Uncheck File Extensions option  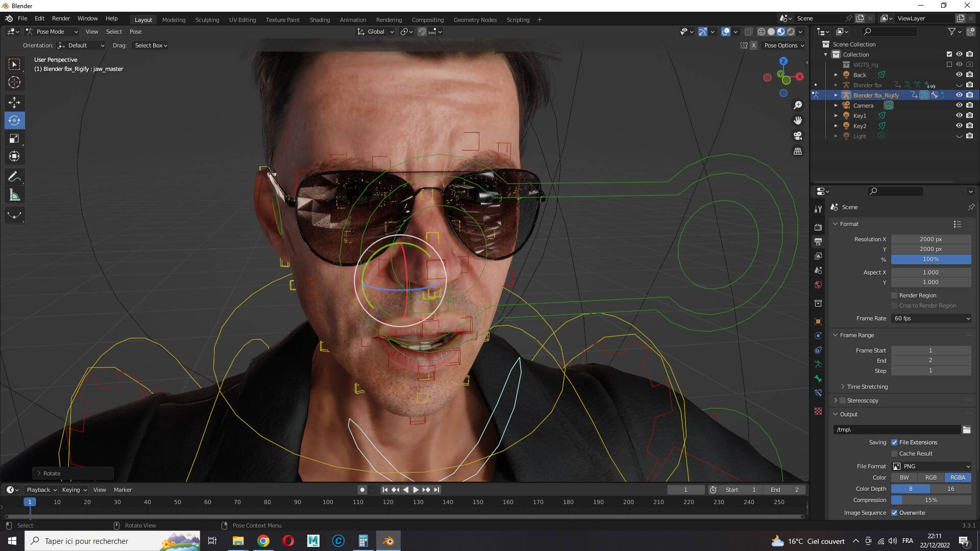(894, 442)
